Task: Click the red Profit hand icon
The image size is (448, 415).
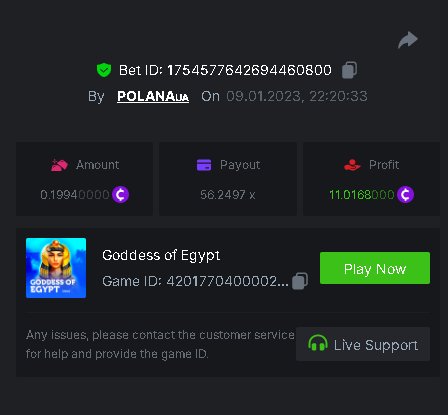Action: pos(352,165)
